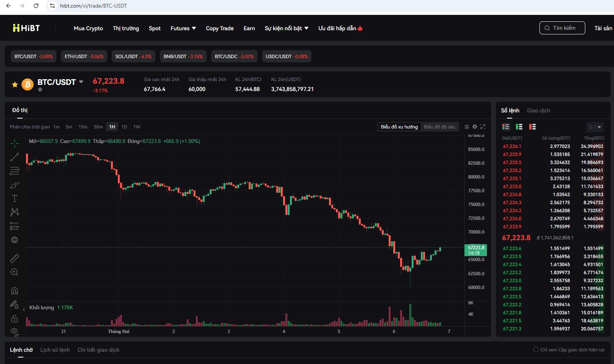Viewport: 614px width, 364px height.
Task: Click the zoom-in magnifier tool
Action: [15, 272]
